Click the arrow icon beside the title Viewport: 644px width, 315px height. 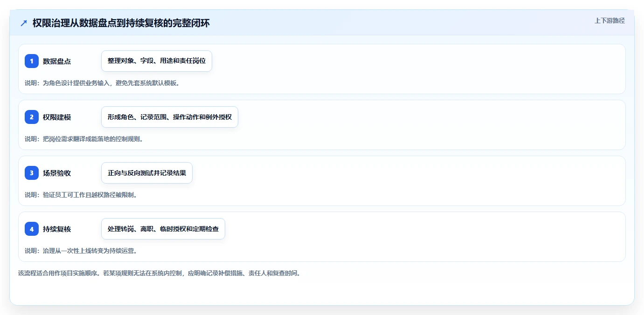pyautogui.click(x=24, y=23)
